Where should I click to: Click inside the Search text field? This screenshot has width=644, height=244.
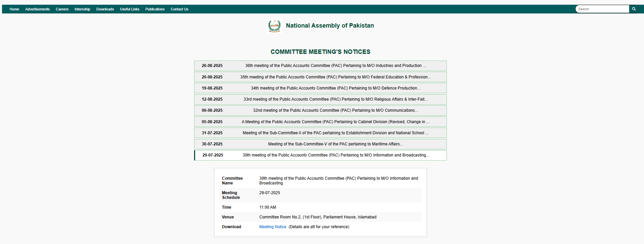pos(602,9)
